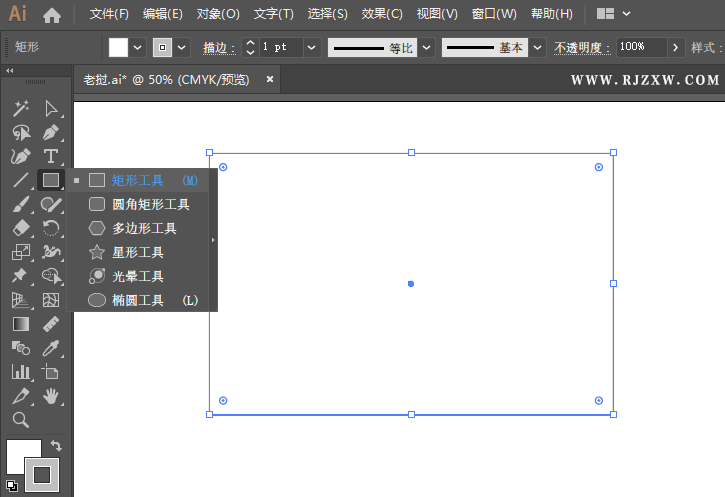Open the stroke weight dropdown

pos(312,47)
